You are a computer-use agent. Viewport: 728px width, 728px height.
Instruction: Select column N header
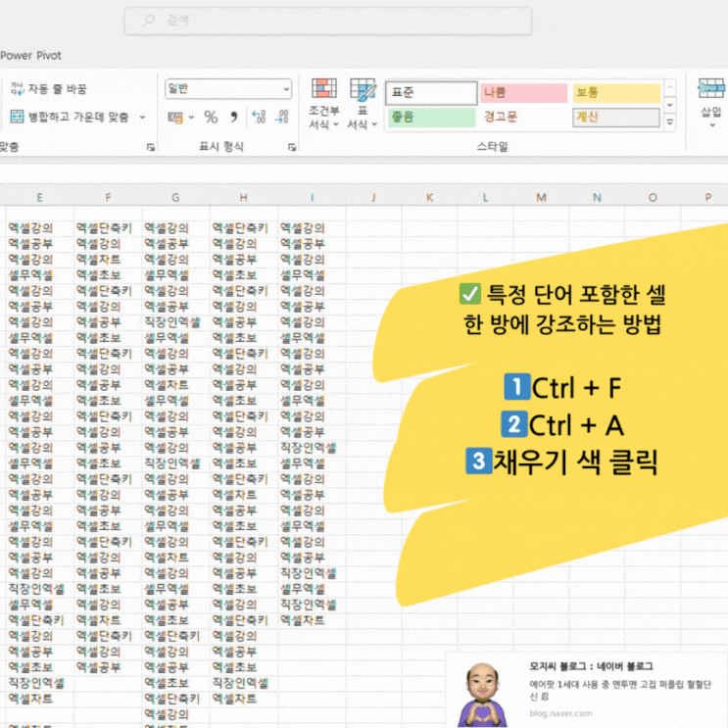coord(597,197)
